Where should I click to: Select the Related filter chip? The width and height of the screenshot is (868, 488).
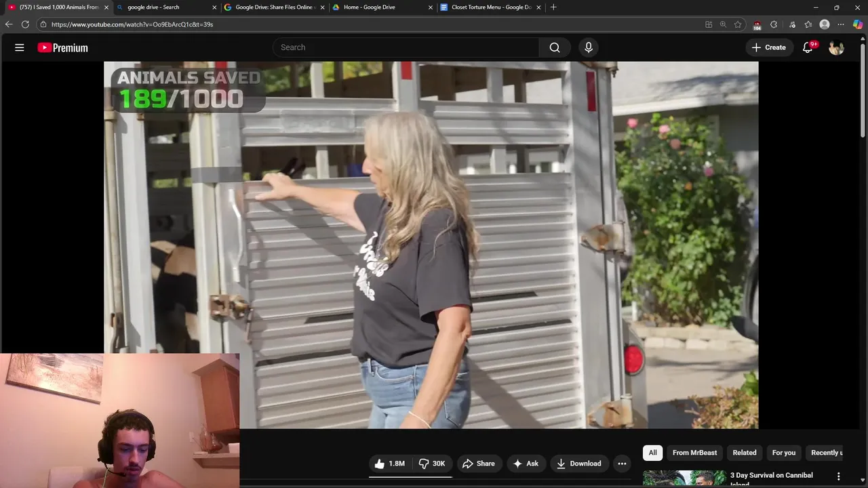point(745,453)
